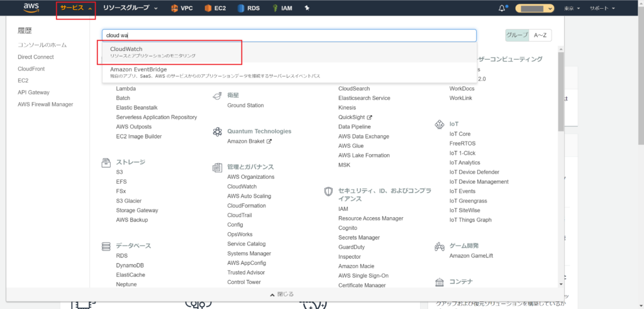
Task: Click the AWS logo home icon
Action: point(31,8)
